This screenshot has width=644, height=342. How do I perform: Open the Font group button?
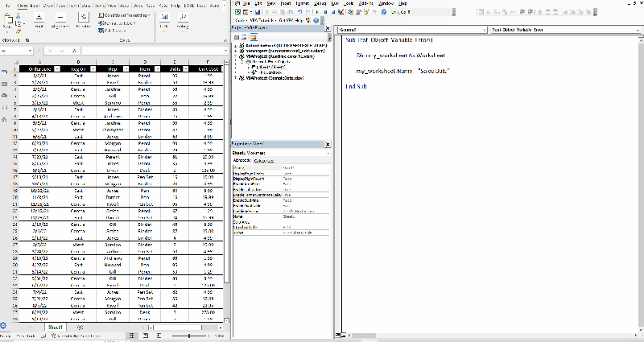coord(39,21)
